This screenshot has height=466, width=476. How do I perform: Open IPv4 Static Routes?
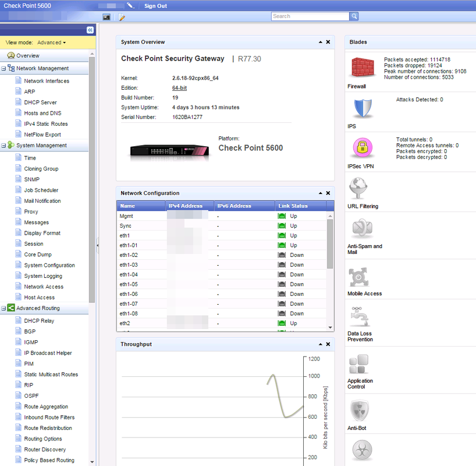pos(46,123)
